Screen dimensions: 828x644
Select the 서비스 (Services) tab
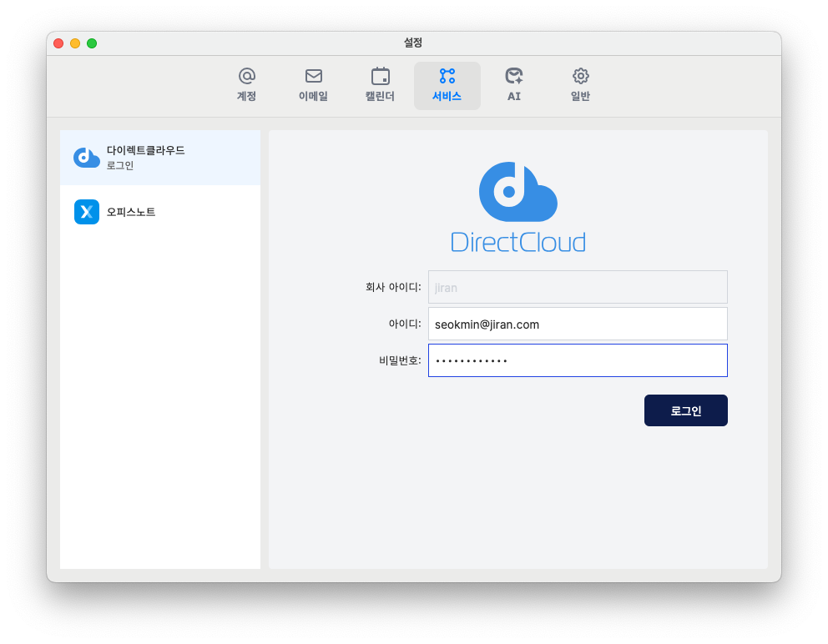tap(447, 86)
